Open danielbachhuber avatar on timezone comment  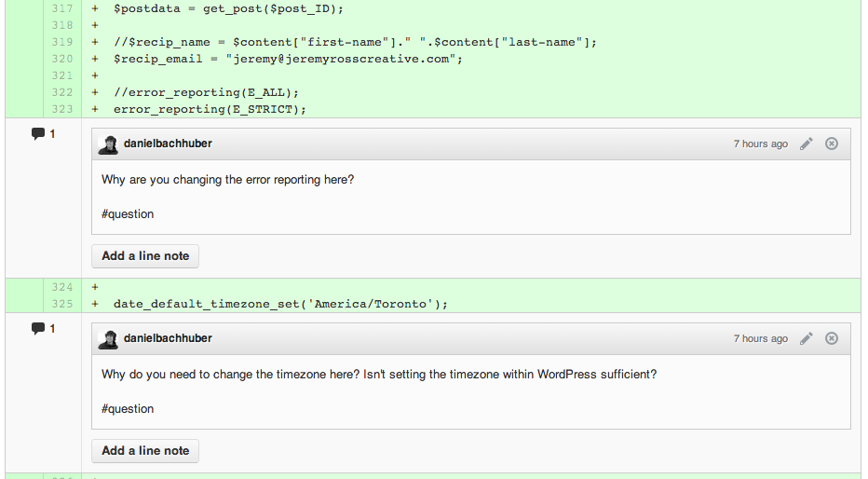point(108,339)
